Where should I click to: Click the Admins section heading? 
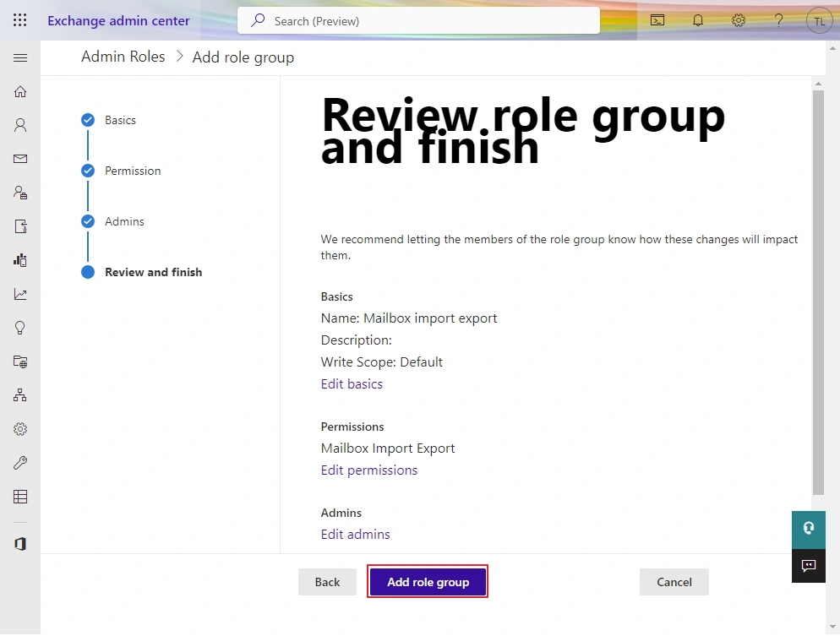341,513
